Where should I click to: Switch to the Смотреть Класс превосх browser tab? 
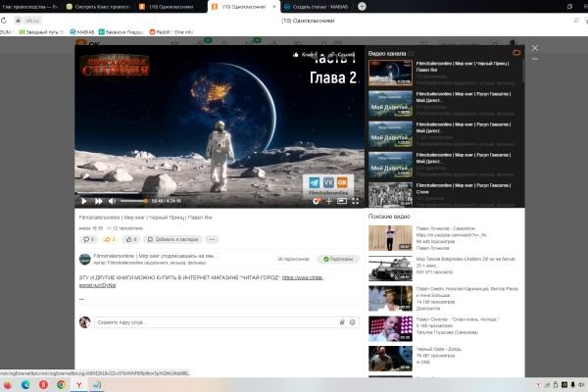point(97,7)
